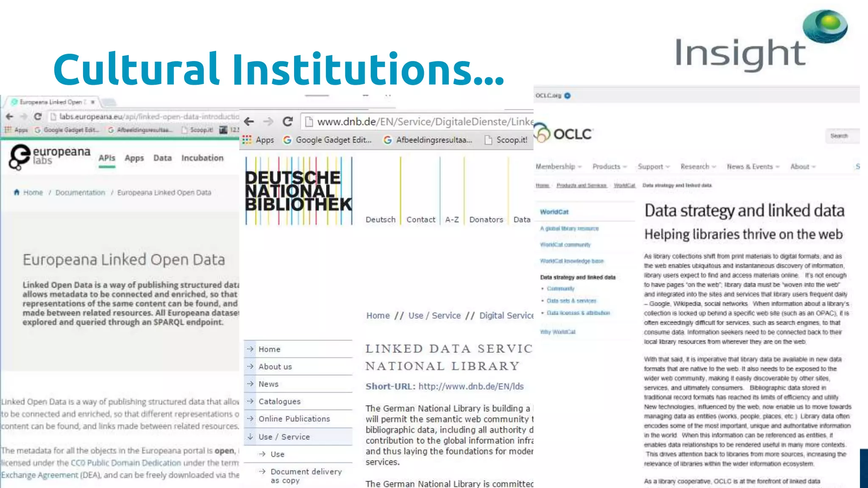Expand the News & Events dropdown

(x=753, y=166)
